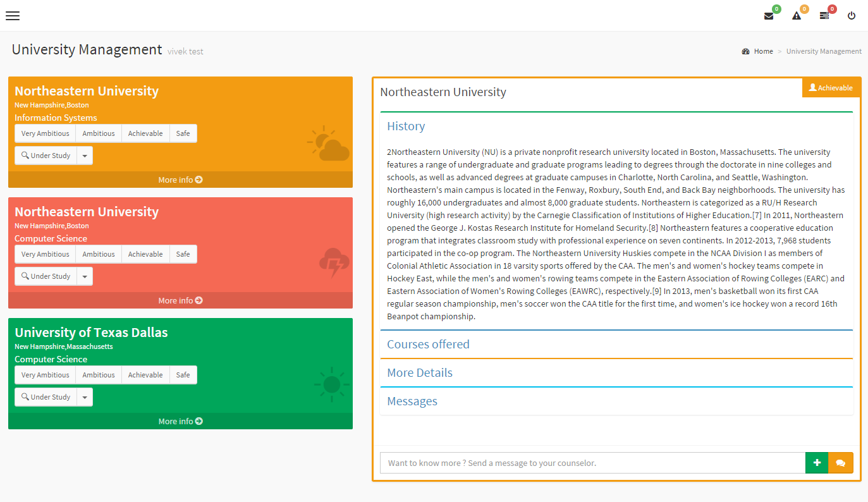This screenshot has width=868, height=502.
Task: Open More info for University of Texas Dallas
Action: pos(180,421)
